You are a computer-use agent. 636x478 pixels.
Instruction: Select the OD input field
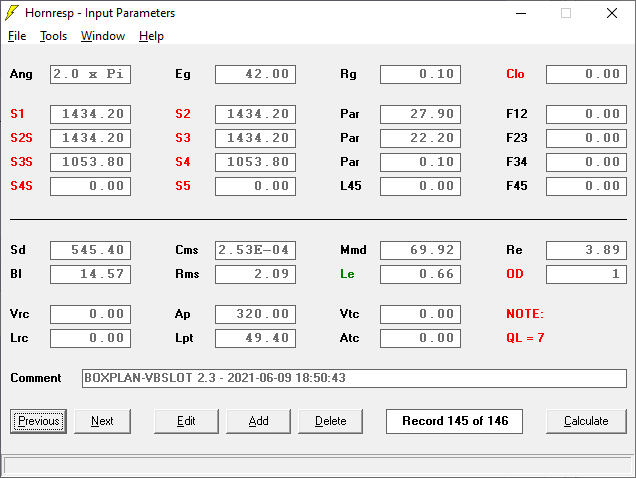(587, 274)
